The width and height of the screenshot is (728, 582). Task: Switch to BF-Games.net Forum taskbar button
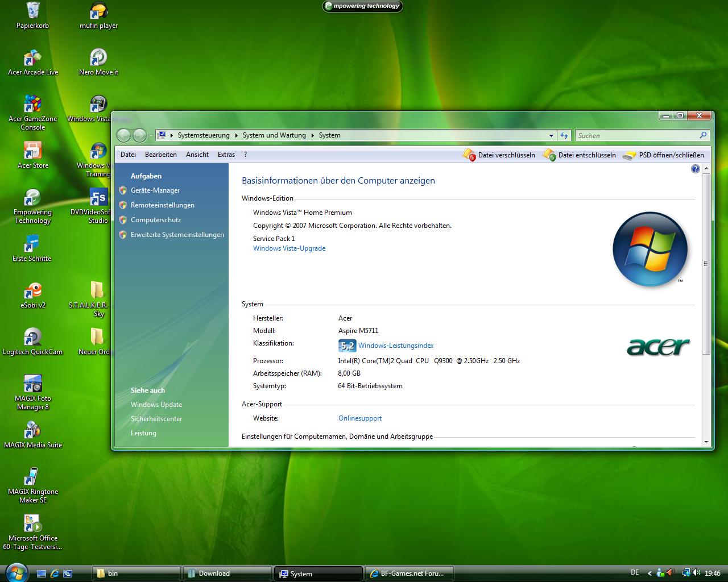coord(409,573)
